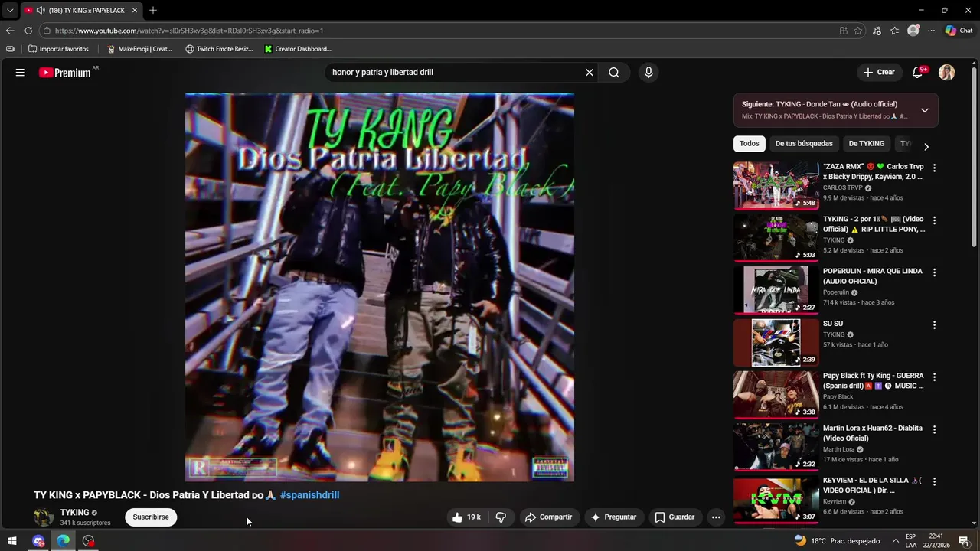Image resolution: width=980 pixels, height=551 pixels.
Task: Start voice search with the microphone
Action: tap(648, 73)
